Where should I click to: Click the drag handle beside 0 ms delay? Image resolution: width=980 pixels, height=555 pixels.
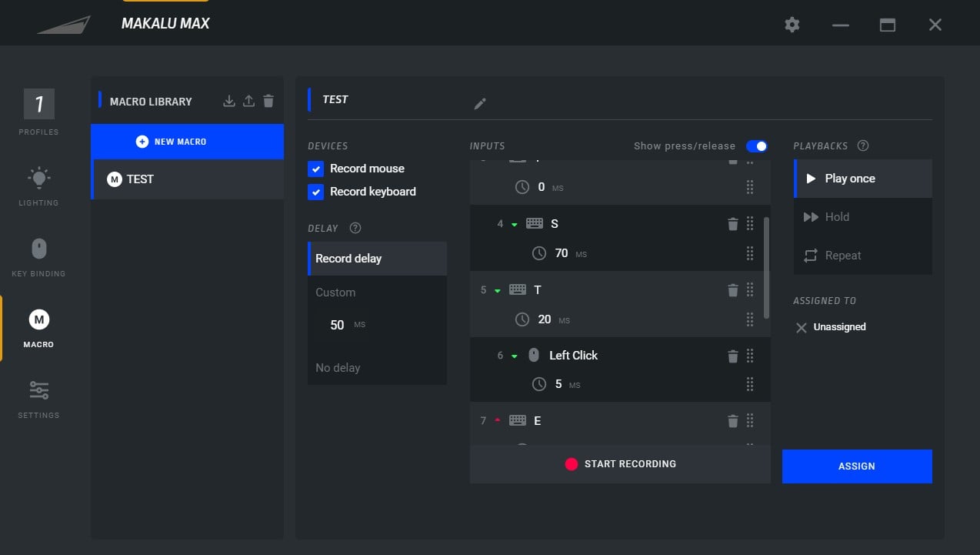coord(750,187)
